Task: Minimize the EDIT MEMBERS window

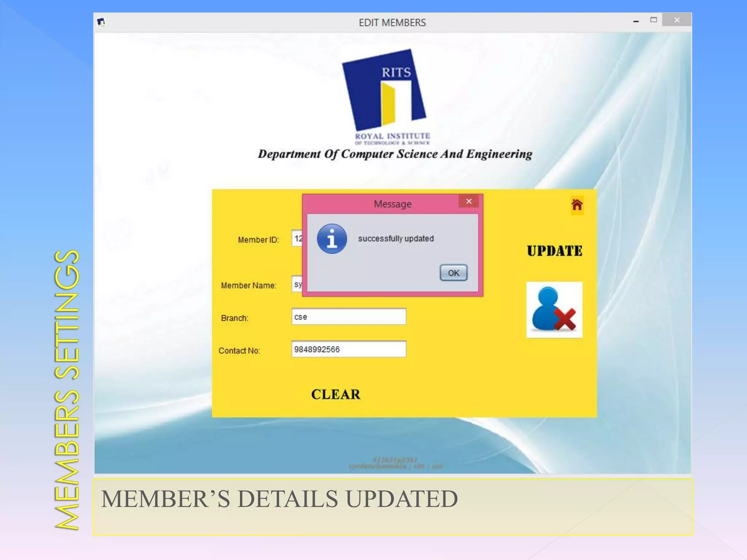Action: (x=636, y=21)
